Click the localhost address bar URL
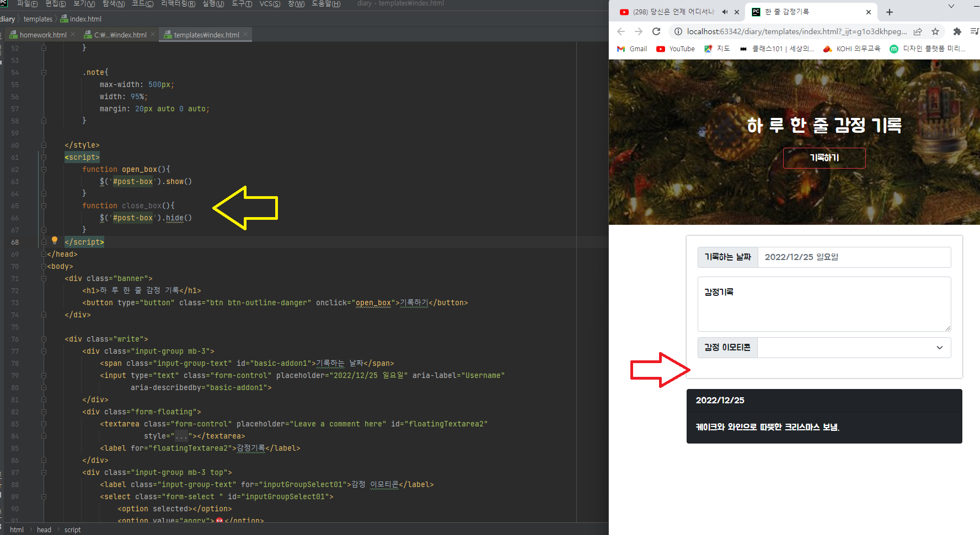 pyautogui.click(x=797, y=31)
